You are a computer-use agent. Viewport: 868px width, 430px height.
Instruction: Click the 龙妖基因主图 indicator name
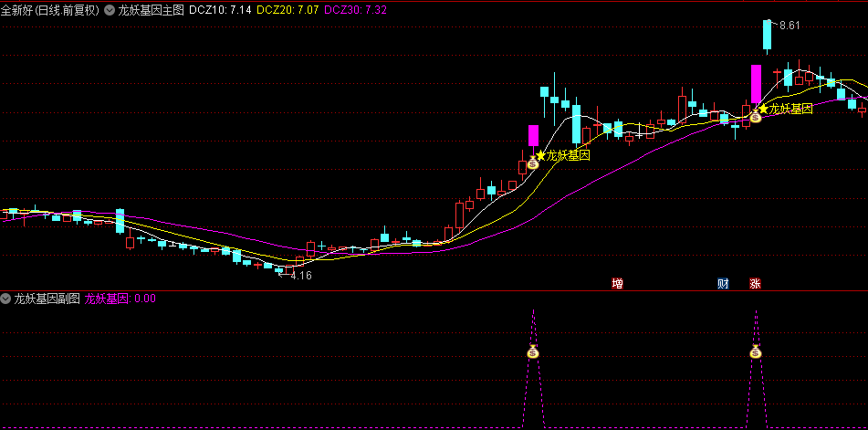pyautogui.click(x=151, y=10)
